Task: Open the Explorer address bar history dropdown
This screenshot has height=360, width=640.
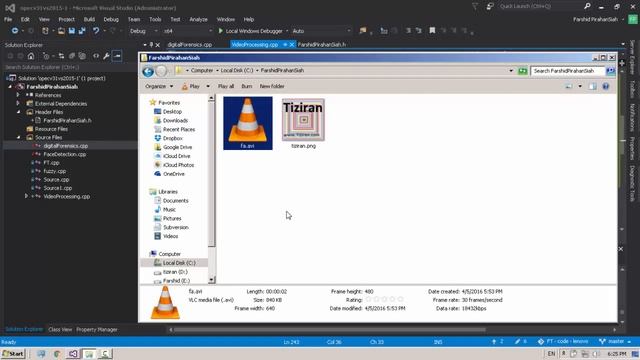Action: tap(511, 71)
